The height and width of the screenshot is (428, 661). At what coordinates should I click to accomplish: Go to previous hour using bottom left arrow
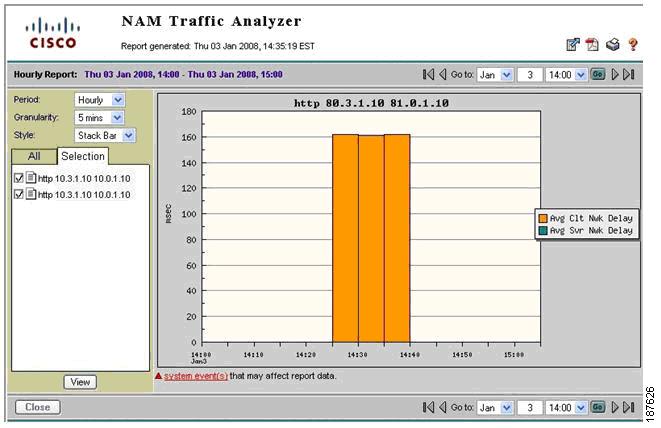[442, 407]
